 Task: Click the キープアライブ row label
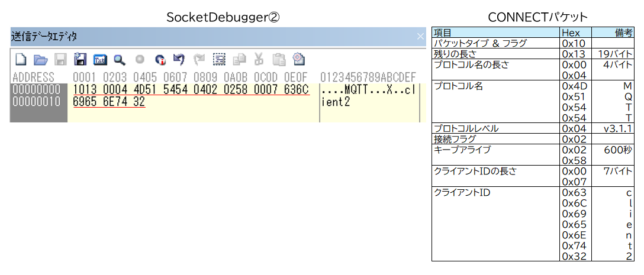click(462, 150)
